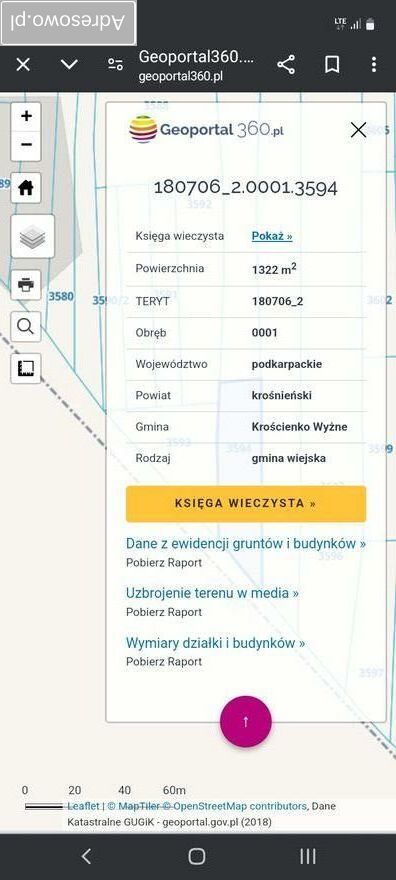Print the map
This screenshot has height=880, width=396.
tap(26, 285)
